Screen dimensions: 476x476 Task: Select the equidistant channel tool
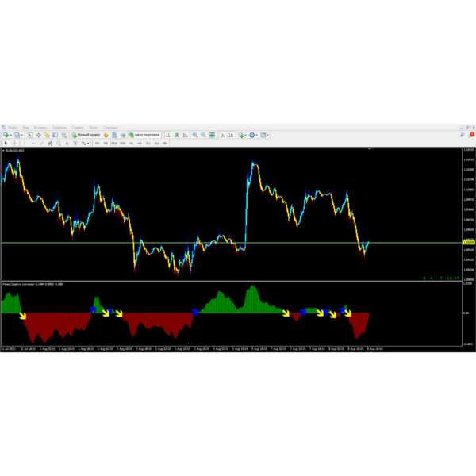pos(50,144)
